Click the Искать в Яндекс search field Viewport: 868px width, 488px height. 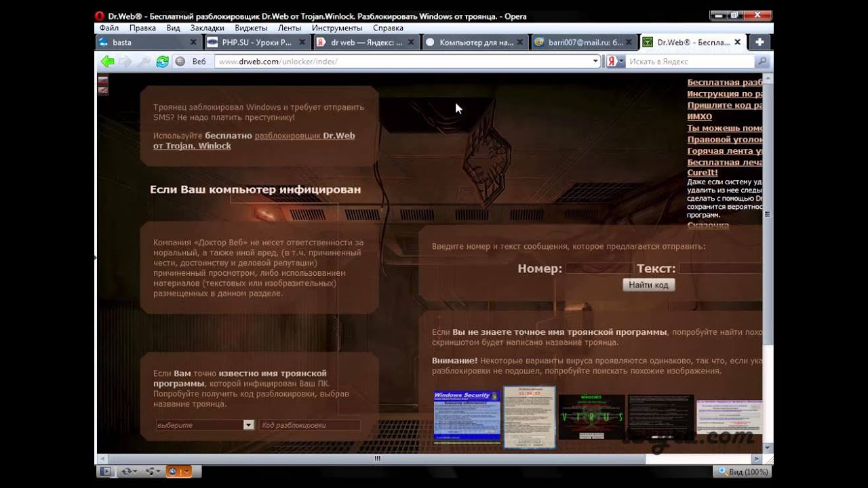tap(690, 61)
